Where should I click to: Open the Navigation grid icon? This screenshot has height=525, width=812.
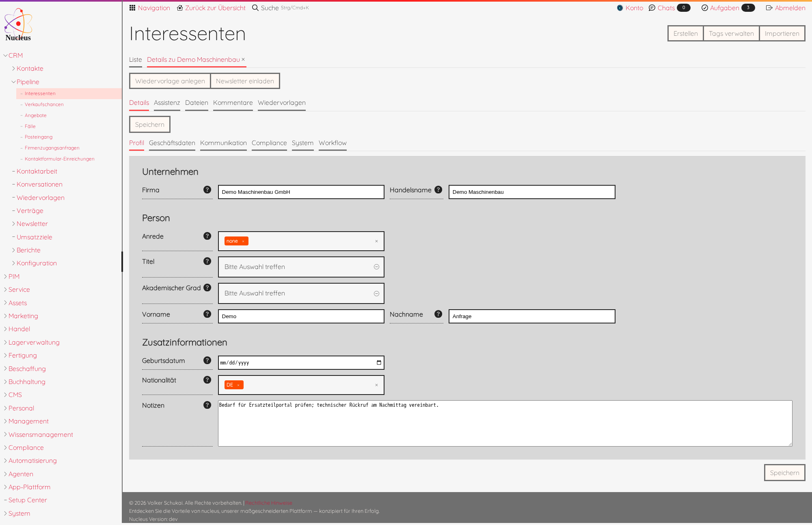132,8
